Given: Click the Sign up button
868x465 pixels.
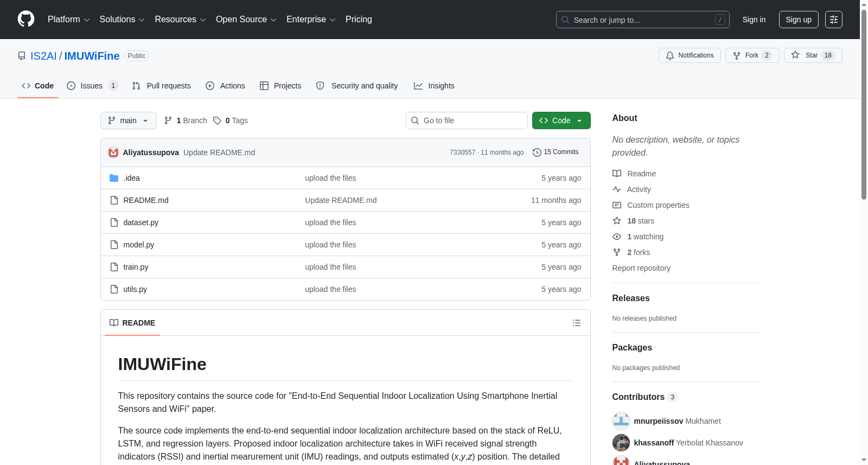Looking at the screenshot, I should coord(799,20).
